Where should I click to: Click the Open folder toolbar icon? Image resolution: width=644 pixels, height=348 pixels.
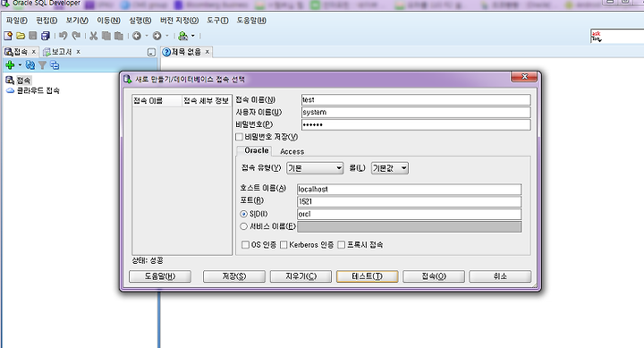click(x=21, y=36)
